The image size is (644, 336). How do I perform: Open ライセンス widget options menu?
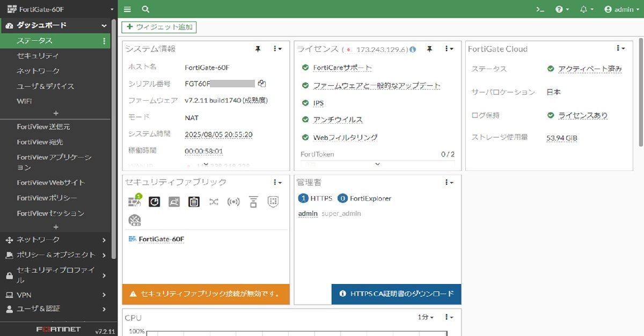point(449,49)
